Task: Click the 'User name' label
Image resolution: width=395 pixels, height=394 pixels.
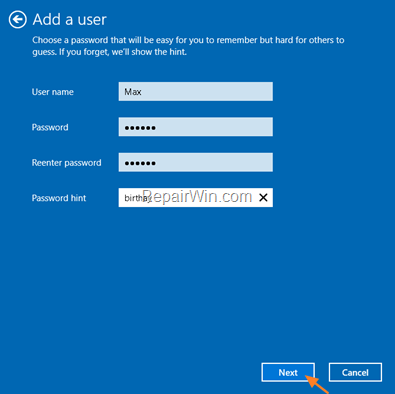Action: (x=53, y=92)
